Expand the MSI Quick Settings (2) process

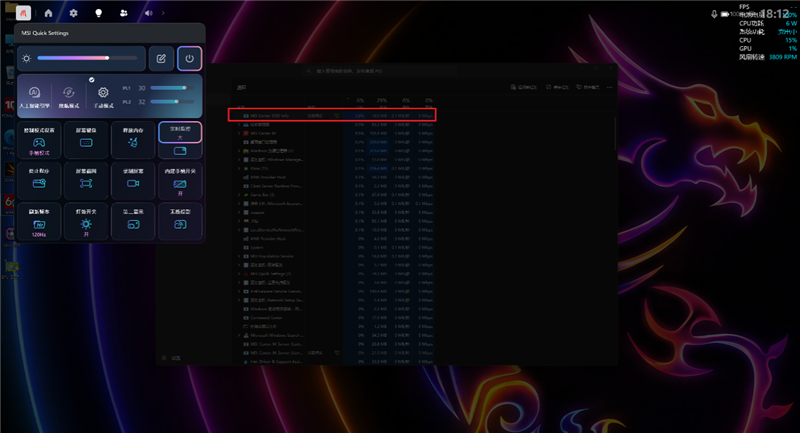(x=239, y=274)
